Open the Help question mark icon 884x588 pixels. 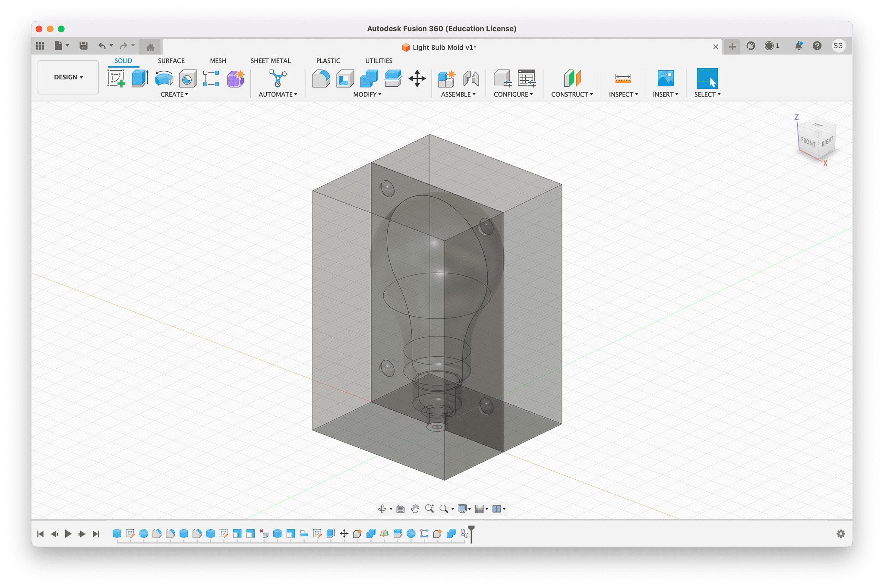(x=817, y=46)
